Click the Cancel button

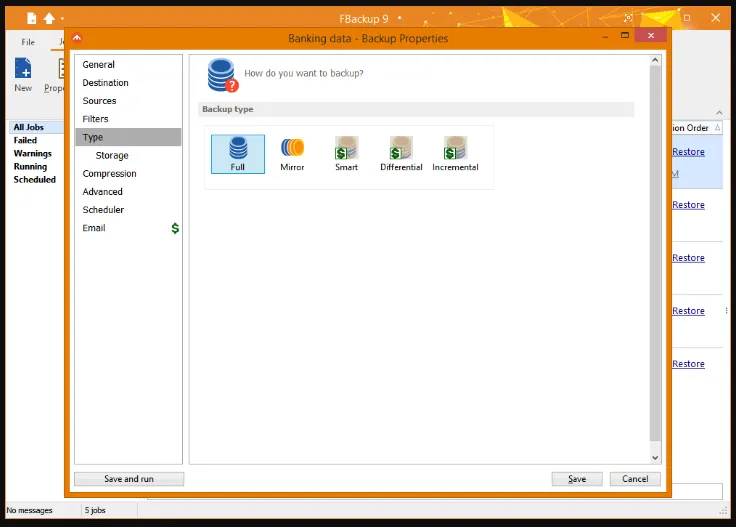click(x=635, y=479)
